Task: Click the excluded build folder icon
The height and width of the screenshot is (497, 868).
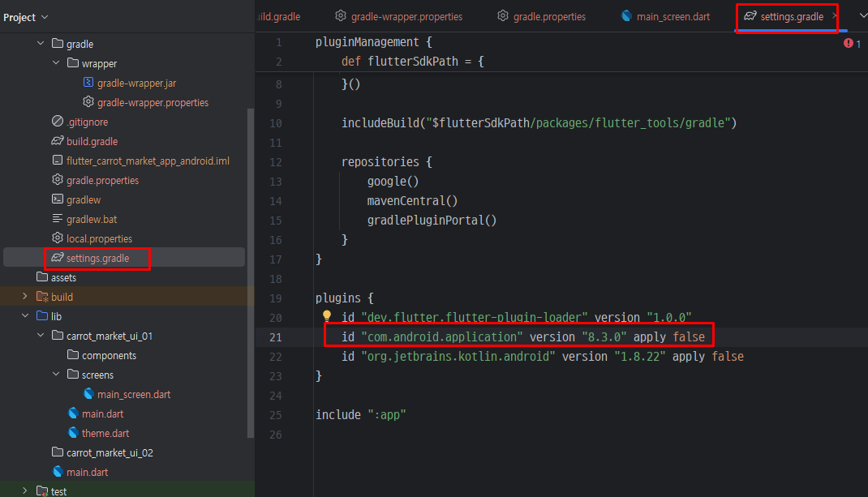Action: (42, 297)
